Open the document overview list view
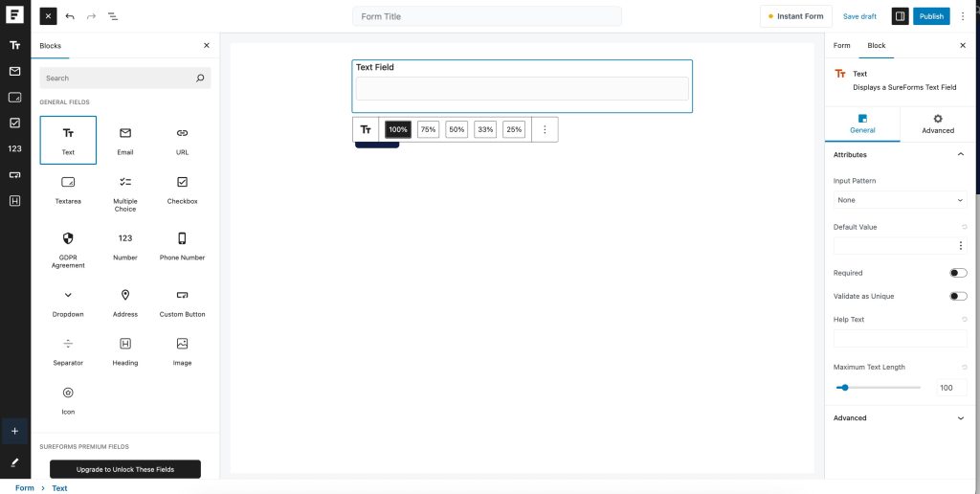Screen dimensions: 980x494 (x=113, y=16)
